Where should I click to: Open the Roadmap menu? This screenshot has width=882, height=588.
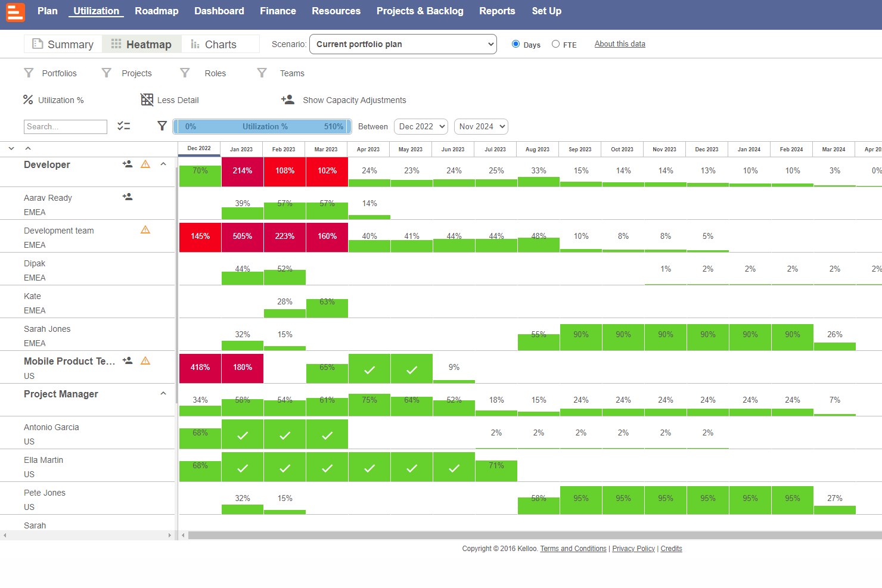pyautogui.click(x=157, y=11)
